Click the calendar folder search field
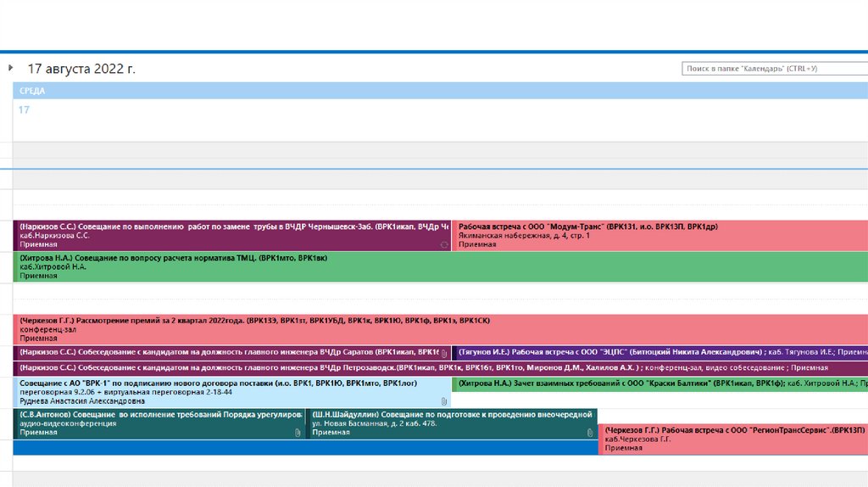This screenshot has height=487, width=868. coord(775,69)
